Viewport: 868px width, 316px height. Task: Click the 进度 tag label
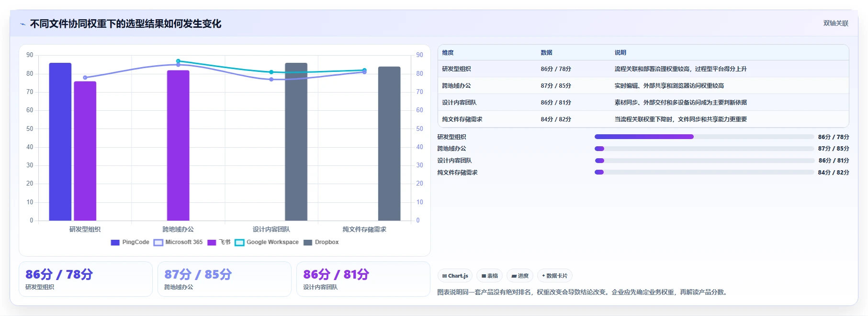[x=523, y=276]
